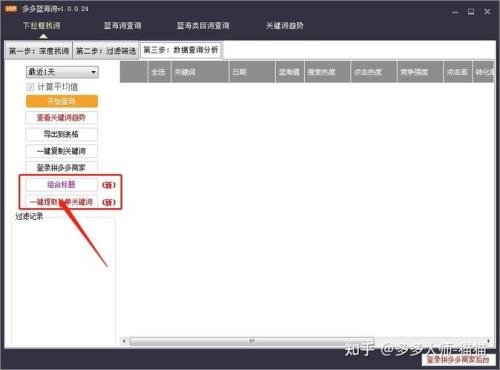Click the 登录拼多多商家 button
The height and width of the screenshot is (370, 500).
(x=61, y=167)
